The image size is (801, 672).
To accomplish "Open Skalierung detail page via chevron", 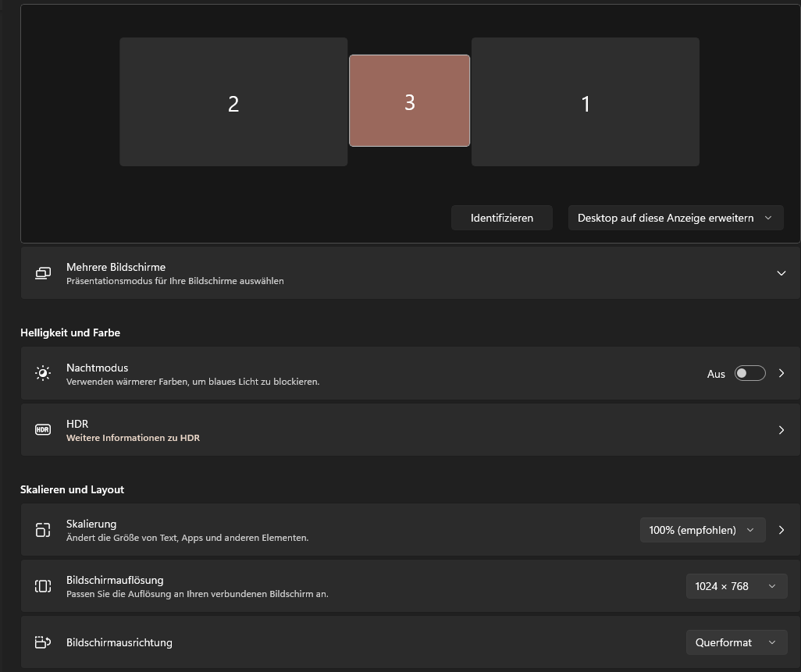I will [781, 530].
